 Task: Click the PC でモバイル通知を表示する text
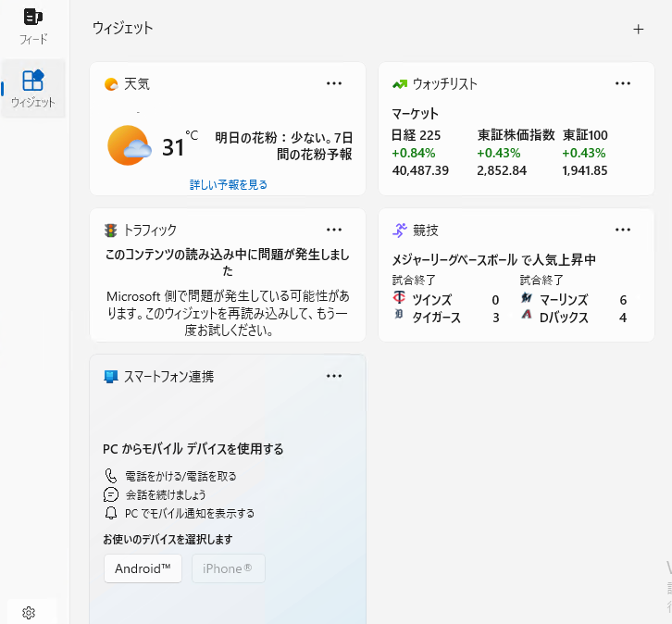[x=190, y=514]
